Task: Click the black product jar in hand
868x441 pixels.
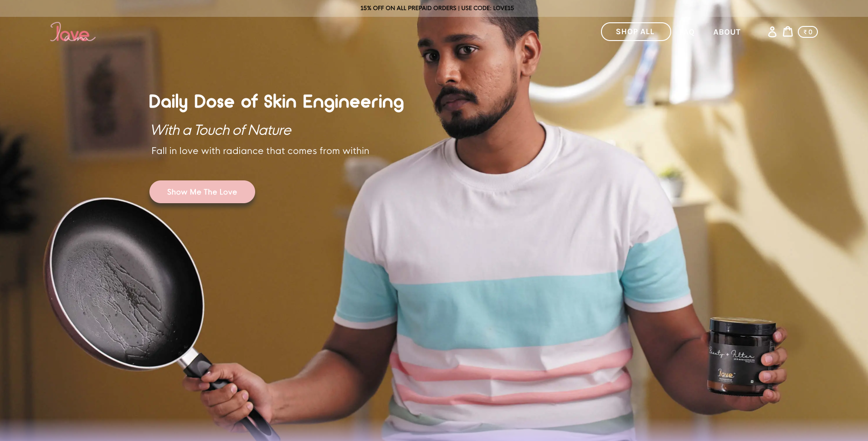Action: coord(742,356)
